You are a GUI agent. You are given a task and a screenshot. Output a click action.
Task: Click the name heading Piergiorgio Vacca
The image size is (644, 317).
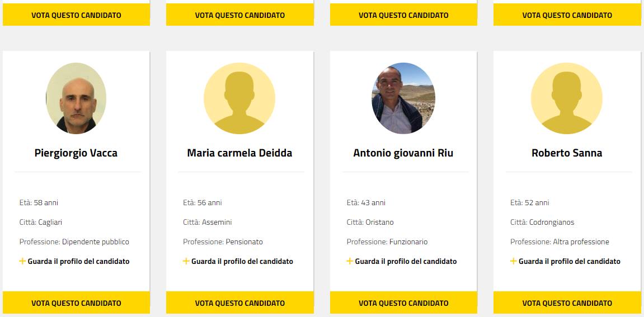point(76,153)
